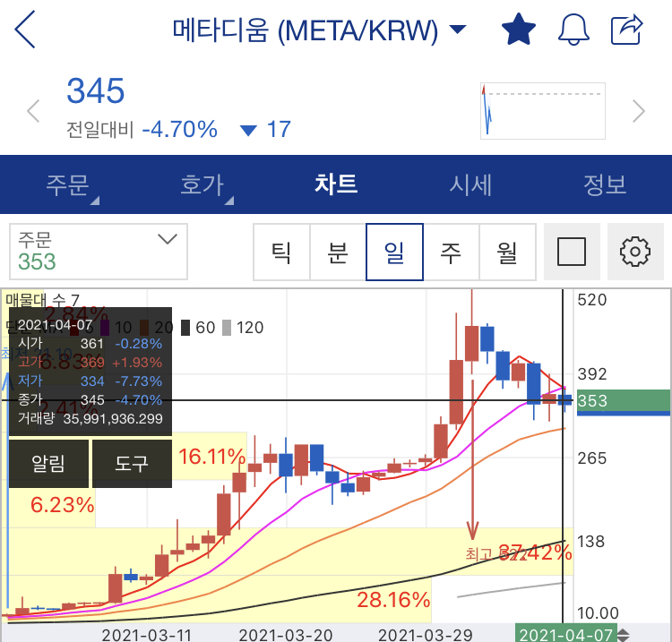The width and height of the screenshot is (672, 642).
Task: Select 주 chart interval
Action: click(x=451, y=252)
